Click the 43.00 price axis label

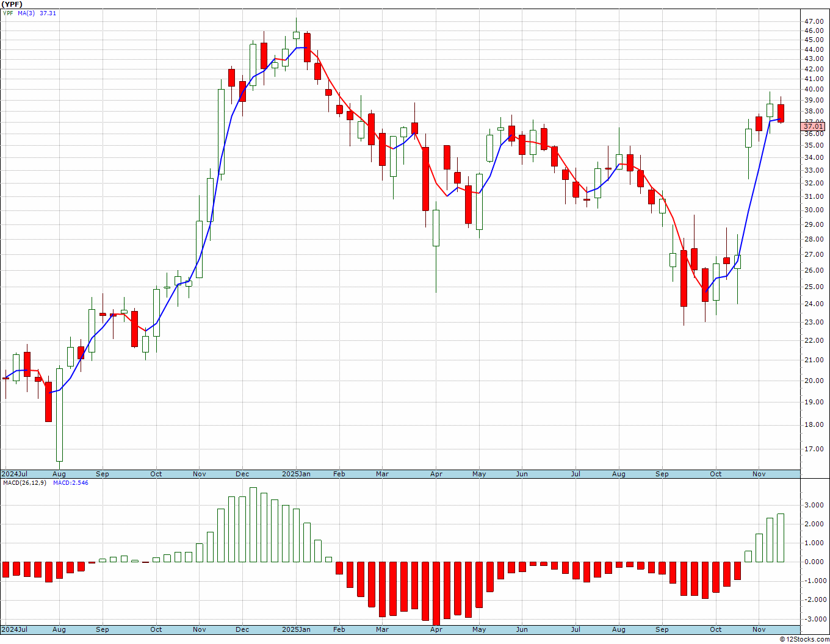[814, 59]
